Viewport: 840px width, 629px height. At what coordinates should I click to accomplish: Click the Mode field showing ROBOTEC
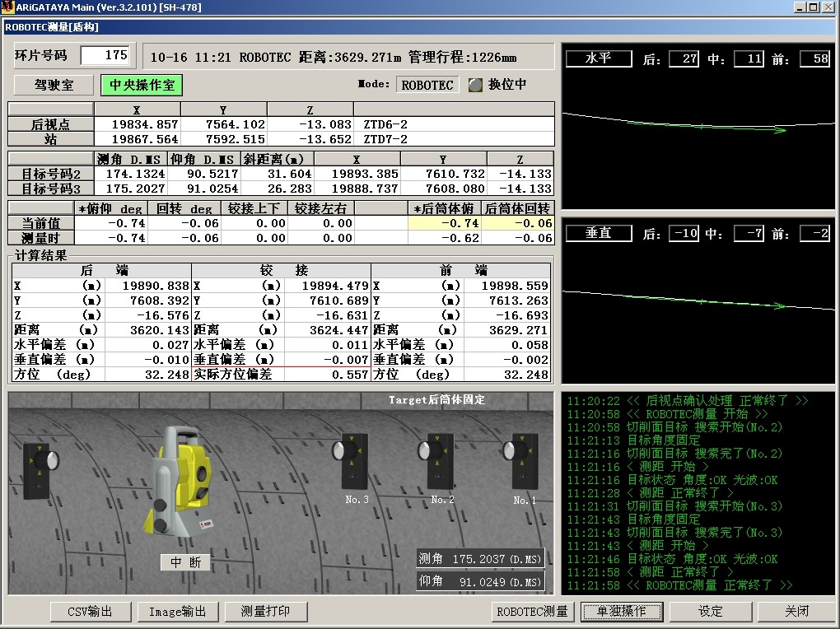point(427,85)
